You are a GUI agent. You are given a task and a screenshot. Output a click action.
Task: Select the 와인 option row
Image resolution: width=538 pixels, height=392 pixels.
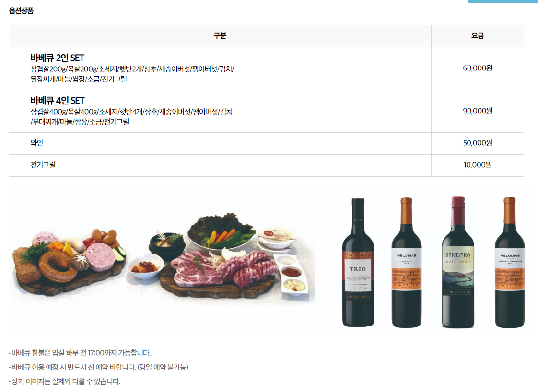click(266, 143)
